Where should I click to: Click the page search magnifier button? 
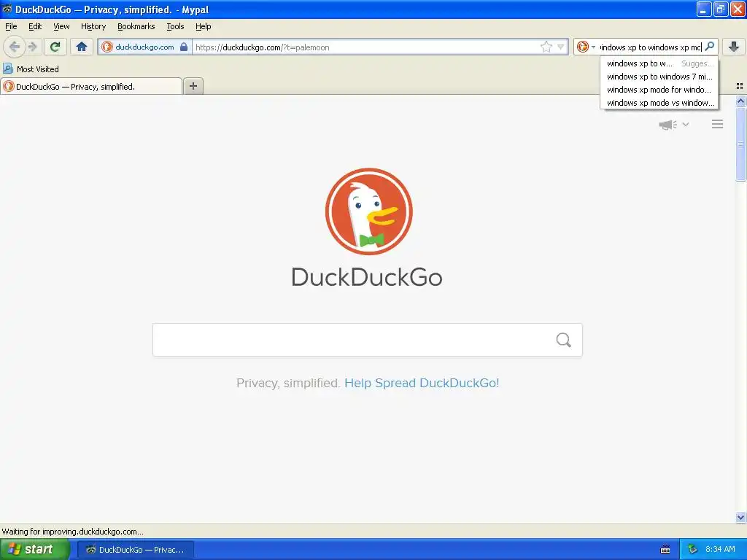pyautogui.click(x=564, y=340)
